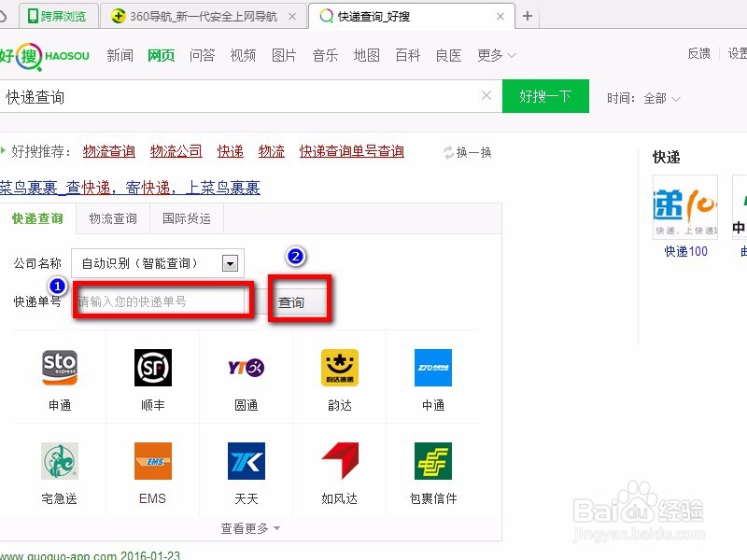Image resolution: width=747 pixels, height=560 pixels.
Task: Choose the YTO 圆通 courier icon
Action: [x=247, y=368]
